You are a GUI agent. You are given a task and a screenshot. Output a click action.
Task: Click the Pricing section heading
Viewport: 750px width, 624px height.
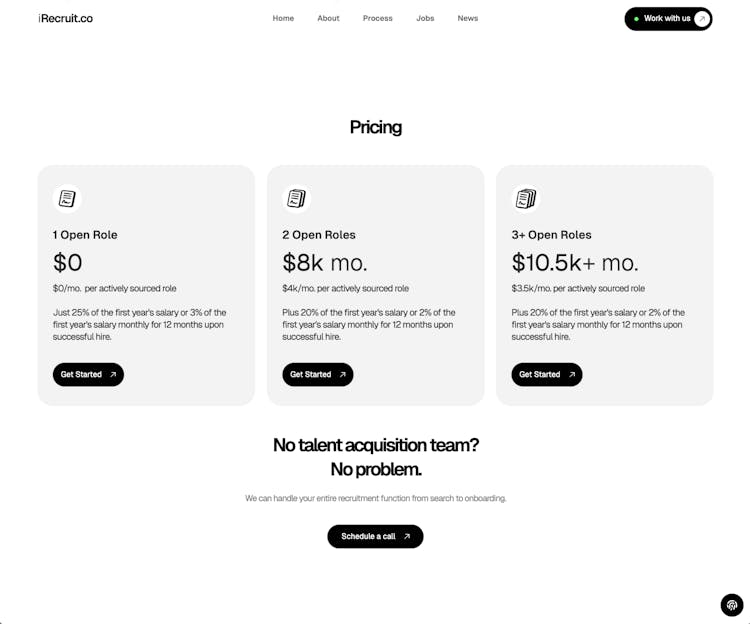tap(376, 127)
